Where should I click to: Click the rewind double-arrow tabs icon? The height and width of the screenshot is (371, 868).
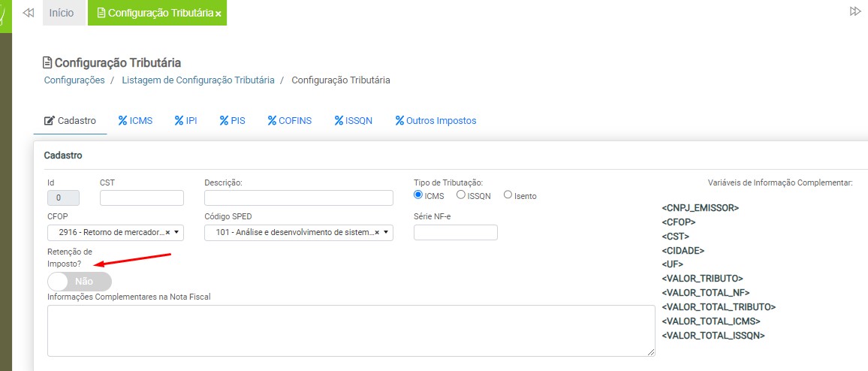(x=29, y=13)
